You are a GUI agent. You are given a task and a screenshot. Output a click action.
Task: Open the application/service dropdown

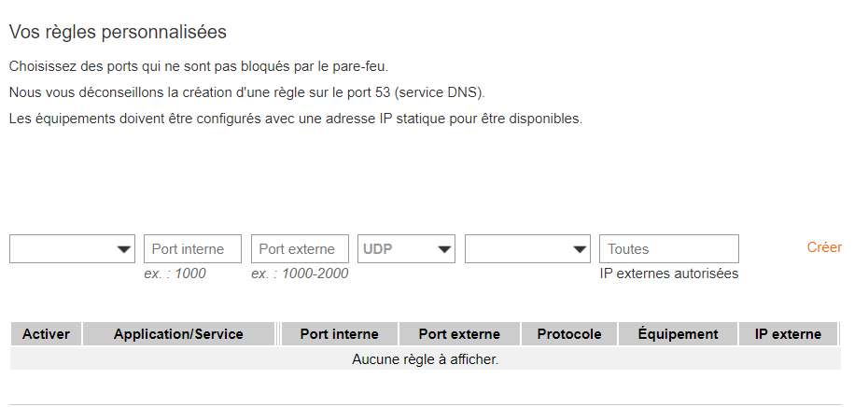click(72, 249)
